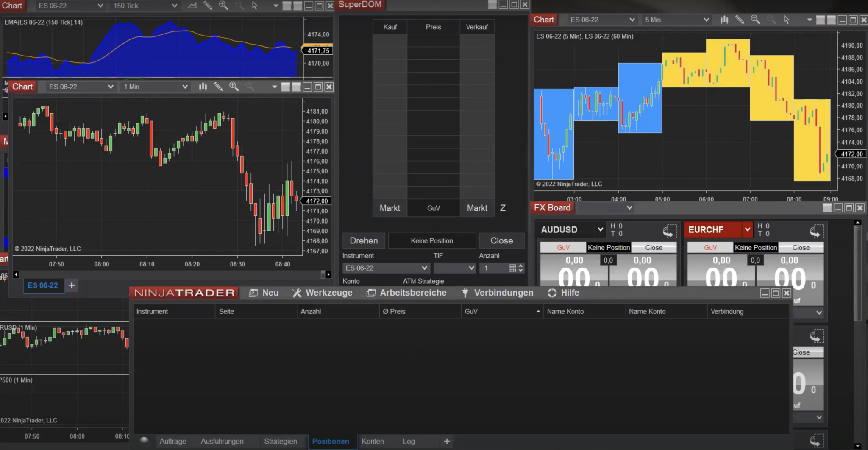
Task: Switch to the Konten tab
Action: 373,441
